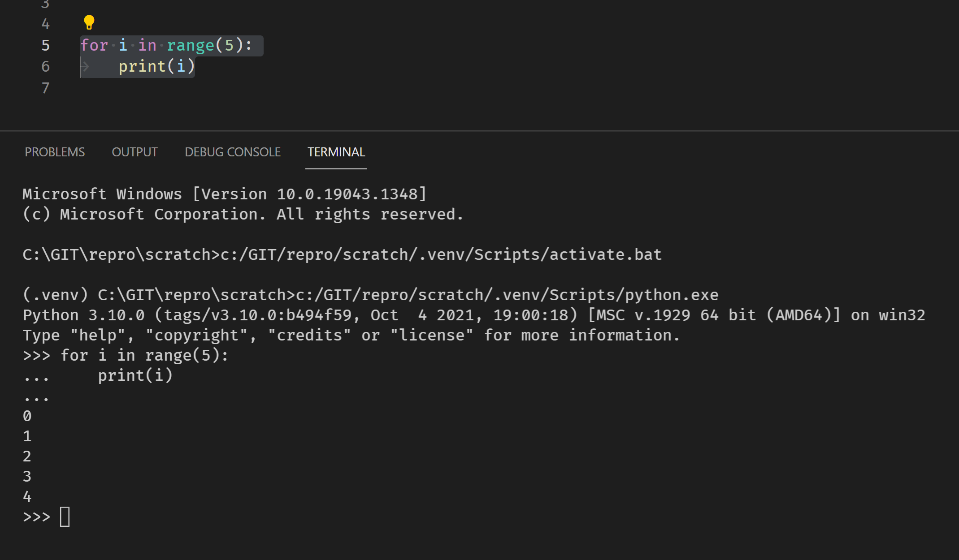Click line number 4 in the gutter
959x560 pixels.
click(x=45, y=24)
